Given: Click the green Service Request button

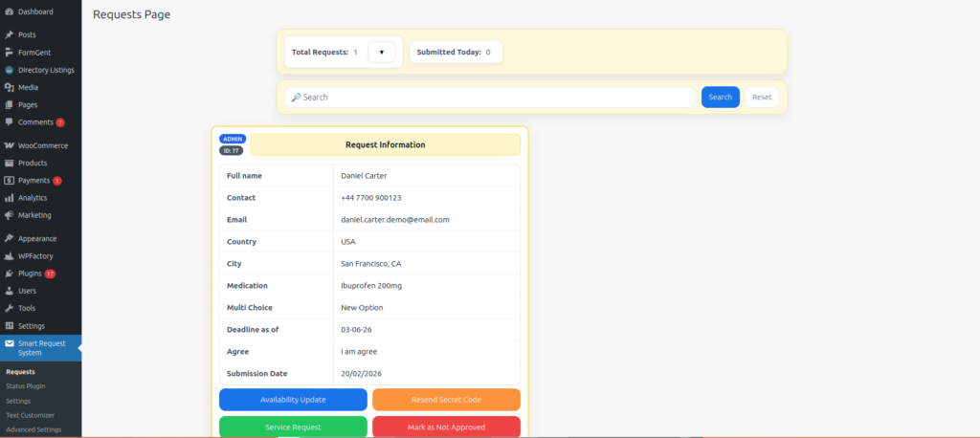Looking at the screenshot, I should tap(293, 427).
